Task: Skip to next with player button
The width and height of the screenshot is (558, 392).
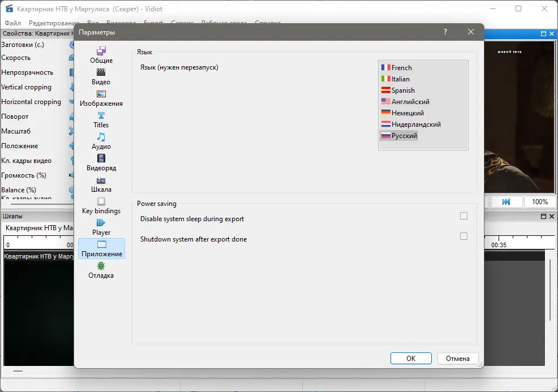Action: pos(506,202)
